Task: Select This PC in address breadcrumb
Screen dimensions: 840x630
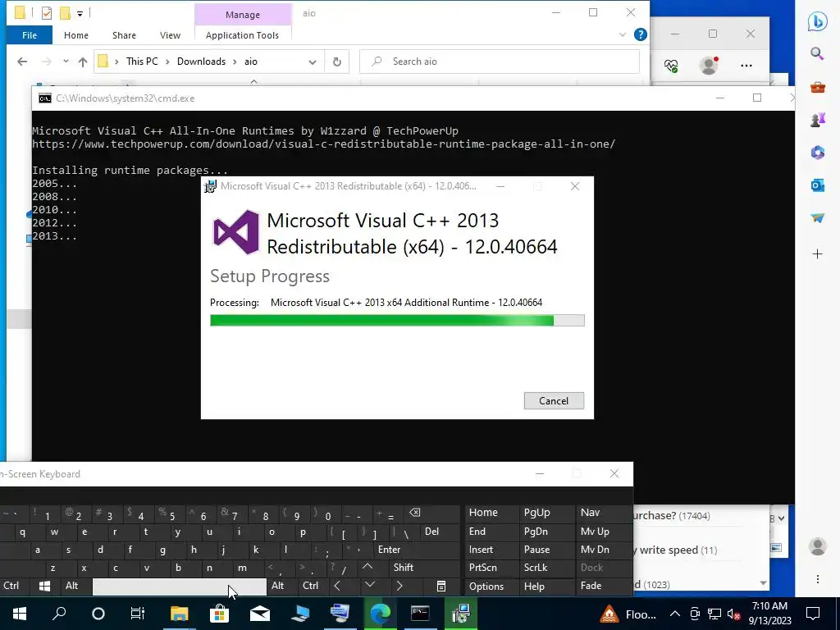Action: click(142, 62)
